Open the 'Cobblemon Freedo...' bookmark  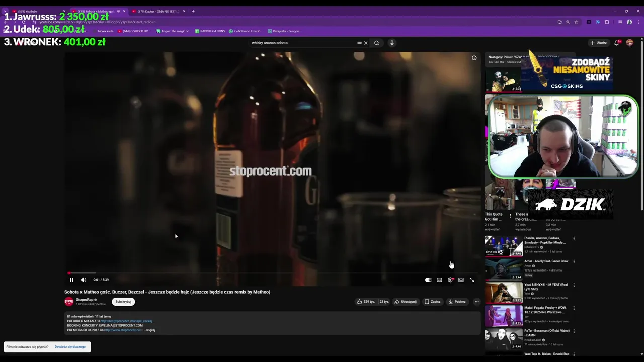[245, 31]
